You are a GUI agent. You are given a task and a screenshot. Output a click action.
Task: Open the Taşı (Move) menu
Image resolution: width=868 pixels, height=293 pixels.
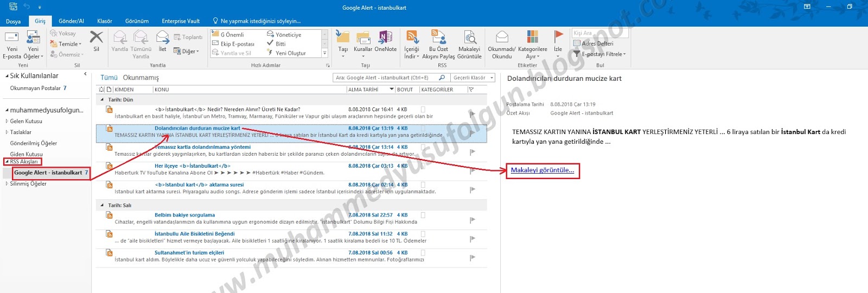point(343,44)
